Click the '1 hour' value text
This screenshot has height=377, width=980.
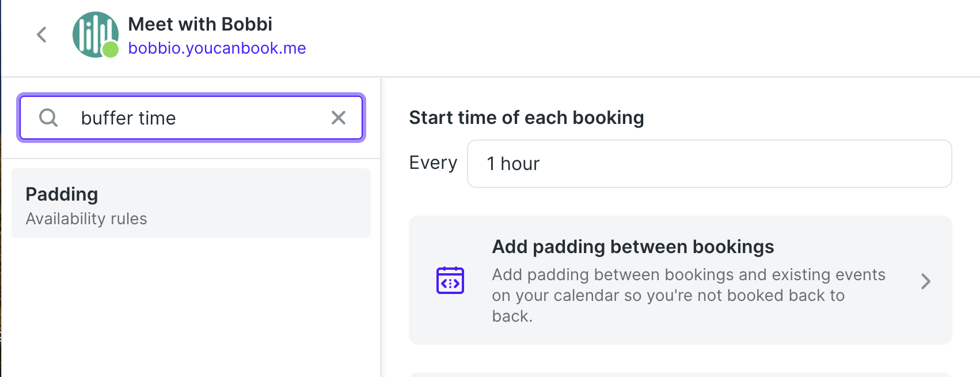point(513,164)
